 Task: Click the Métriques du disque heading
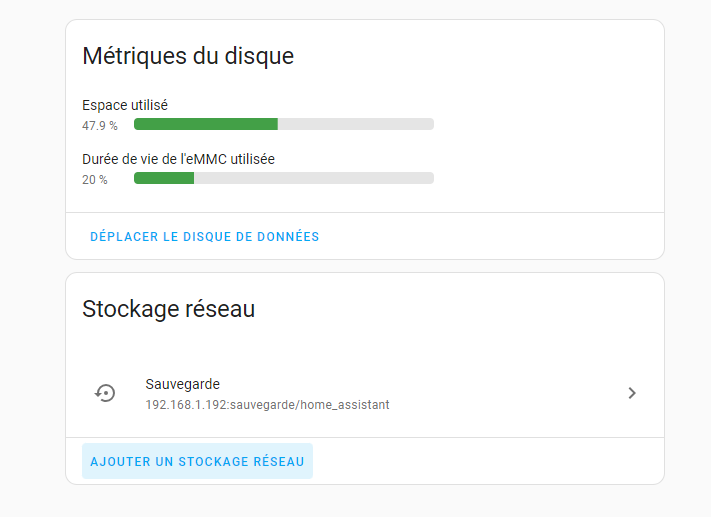pyautogui.click(x=188, y=56)
